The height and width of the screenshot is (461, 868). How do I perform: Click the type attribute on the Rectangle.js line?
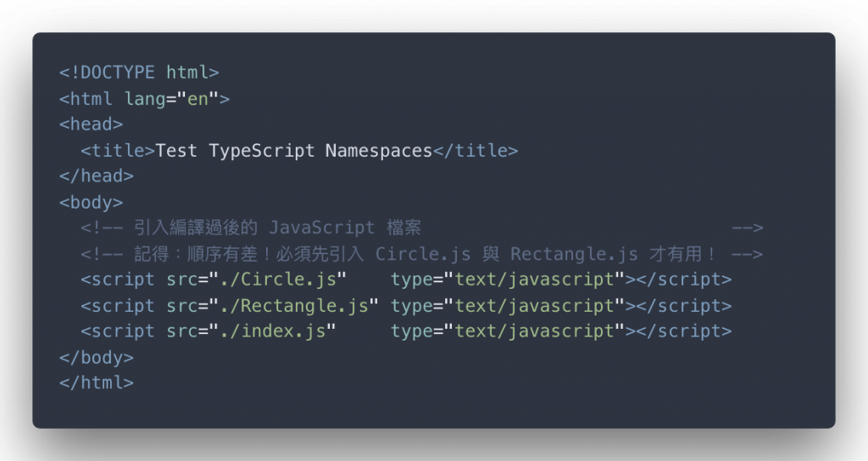(x=508, y=305)
